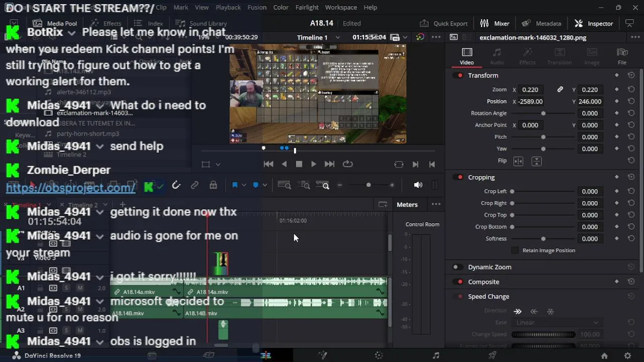Open the Fairlight page icon

pyautogui.click(x=436, y=355)
